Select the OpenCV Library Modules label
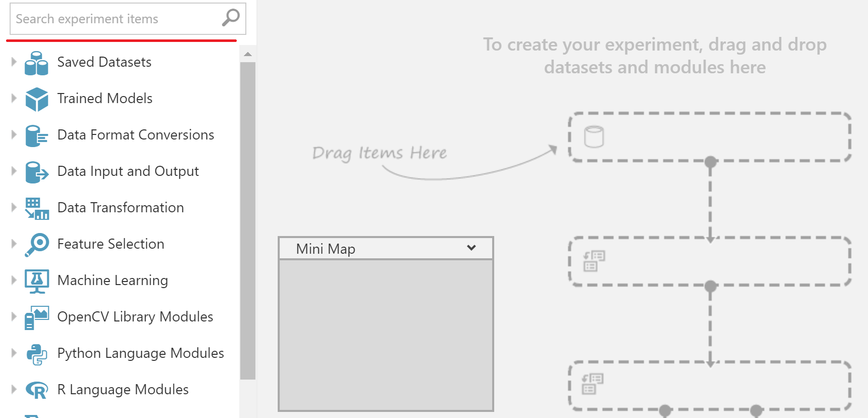868x418 pixels. point(135,317)
